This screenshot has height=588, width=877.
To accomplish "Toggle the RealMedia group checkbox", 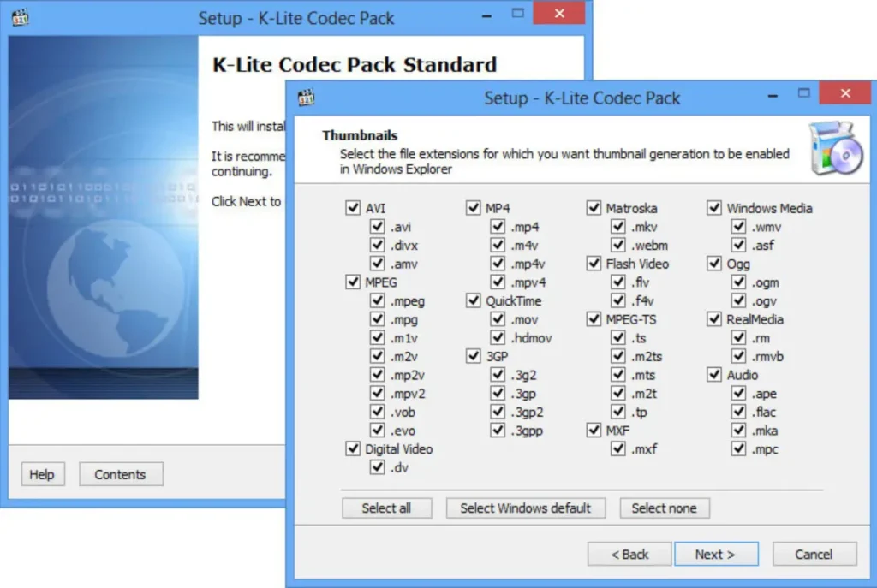I will (715, 319).
